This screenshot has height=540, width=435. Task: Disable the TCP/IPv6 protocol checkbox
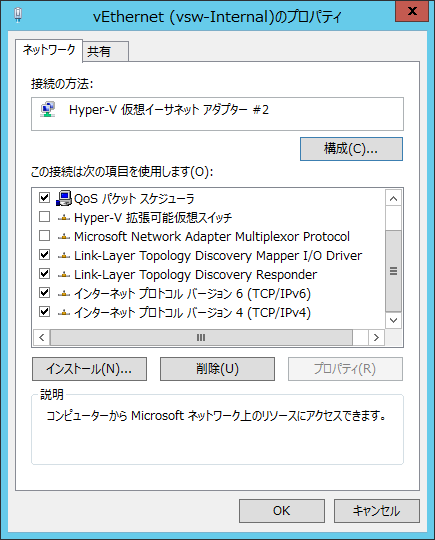pos(44,293)
